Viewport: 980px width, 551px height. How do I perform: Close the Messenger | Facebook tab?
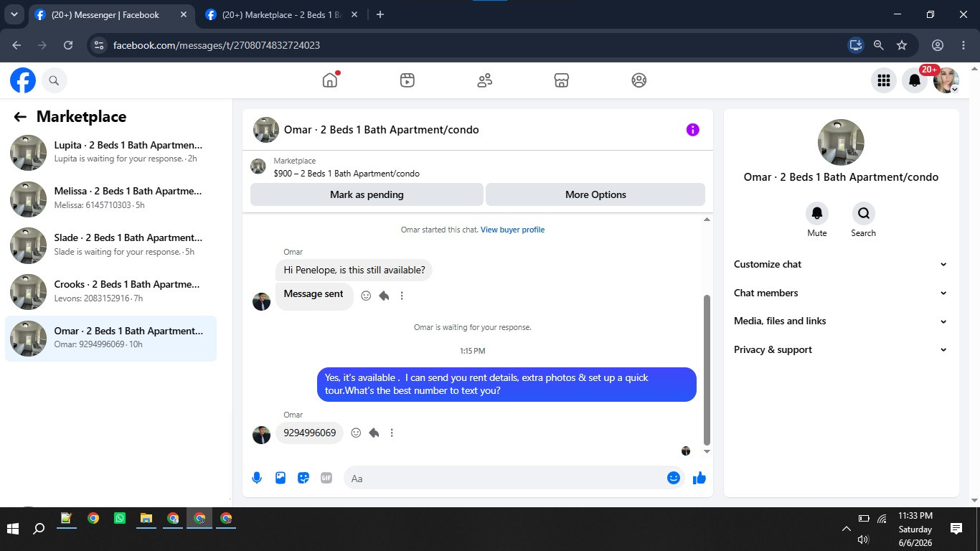coord(184,14)
